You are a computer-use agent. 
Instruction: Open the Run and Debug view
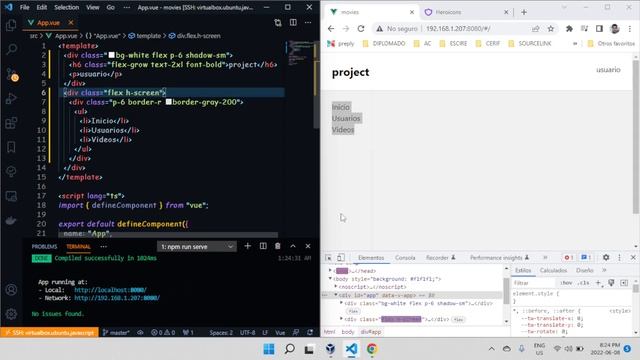[x=11, y=98]
